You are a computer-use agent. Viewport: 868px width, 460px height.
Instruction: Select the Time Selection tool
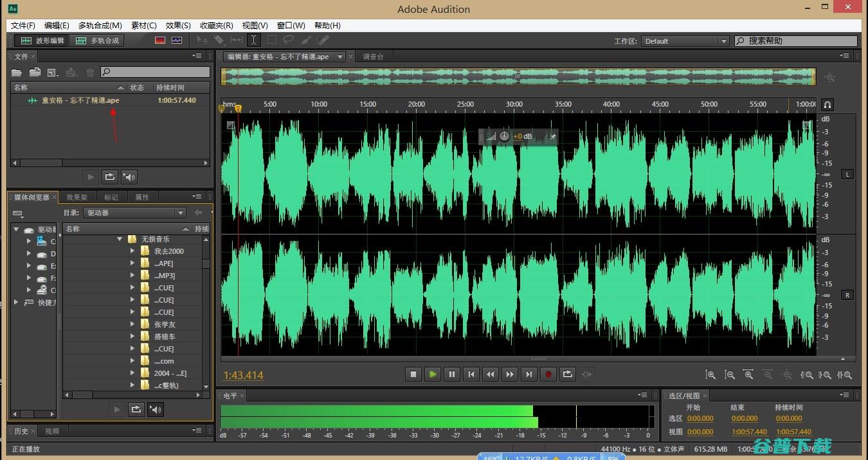click(x=254, y=40)
